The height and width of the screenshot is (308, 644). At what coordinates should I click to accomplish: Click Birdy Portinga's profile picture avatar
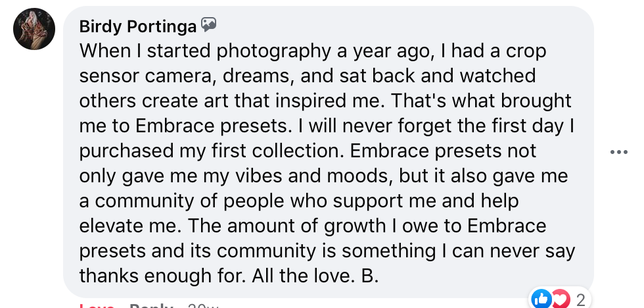tap(34, 29)
